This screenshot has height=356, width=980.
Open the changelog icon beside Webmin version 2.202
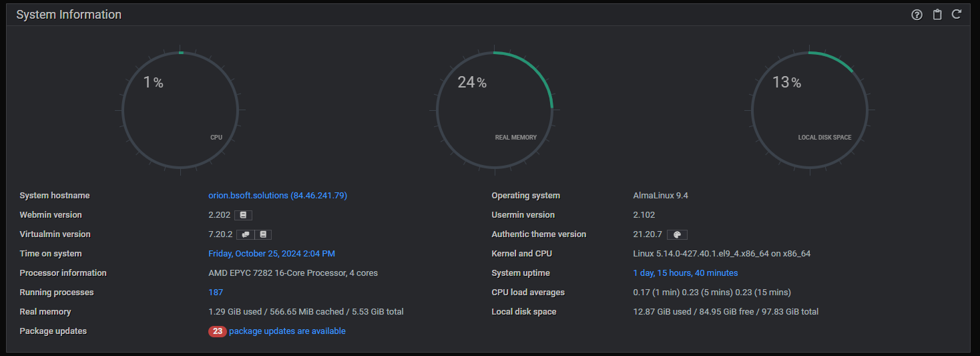(x=244, y=215)
